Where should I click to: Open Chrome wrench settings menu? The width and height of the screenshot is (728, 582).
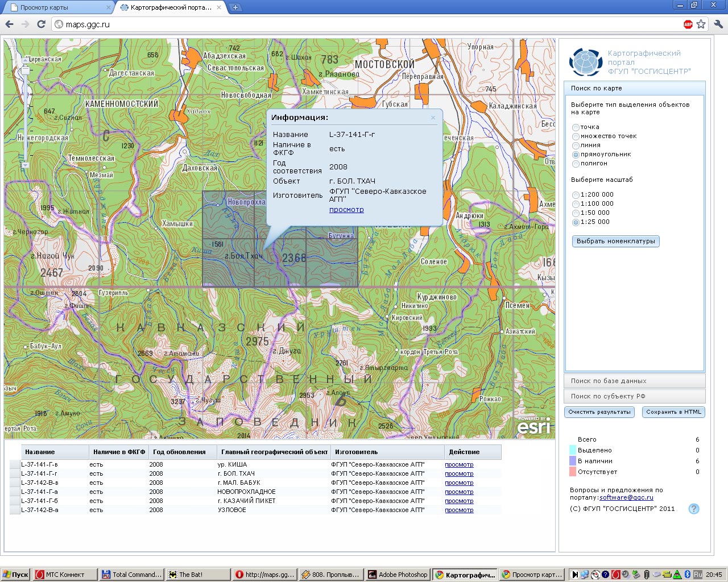(718, 24)
